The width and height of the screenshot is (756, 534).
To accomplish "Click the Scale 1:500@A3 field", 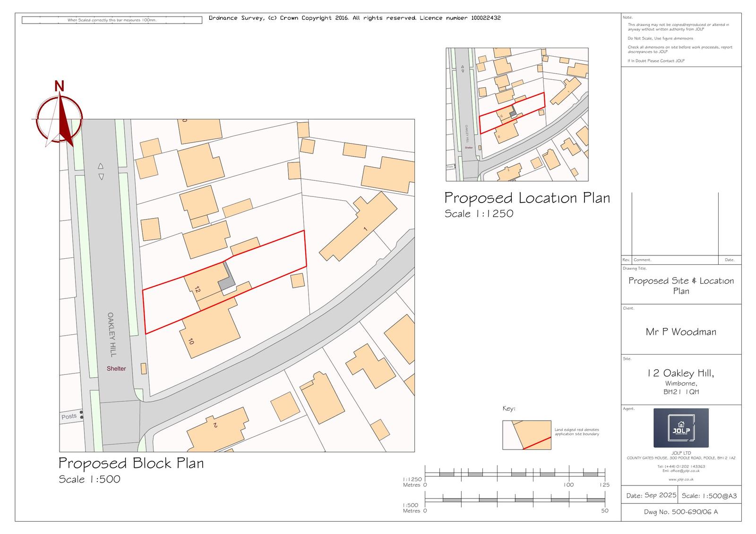I will click(709, 496).
